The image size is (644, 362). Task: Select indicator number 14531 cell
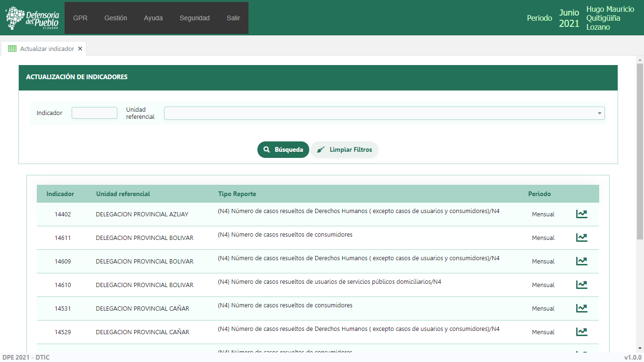pos(63,308)
